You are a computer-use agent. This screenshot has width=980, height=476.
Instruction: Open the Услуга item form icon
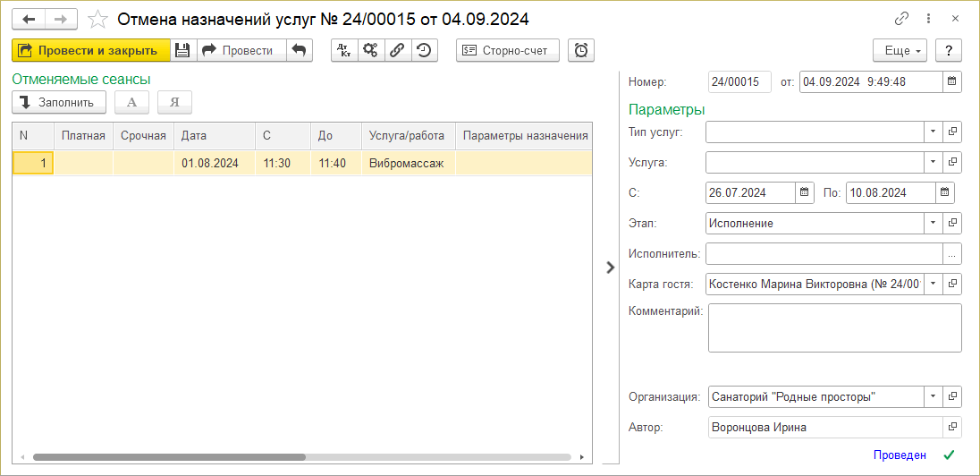pyautogui.click(x=952, y=162)
